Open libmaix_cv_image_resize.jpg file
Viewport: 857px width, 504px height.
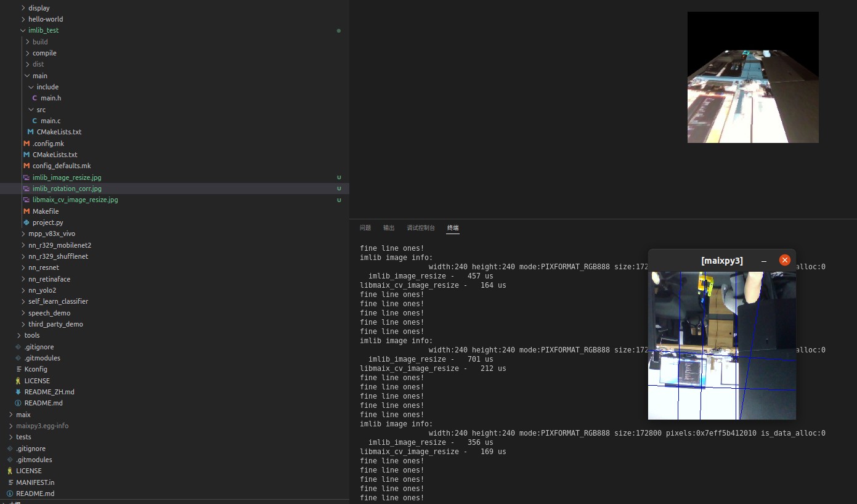[75, 200]
